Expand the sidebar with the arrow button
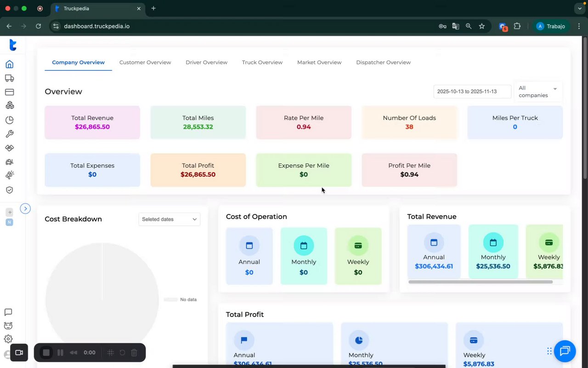This screenshot has height=368, width=588. coord(25,209)
